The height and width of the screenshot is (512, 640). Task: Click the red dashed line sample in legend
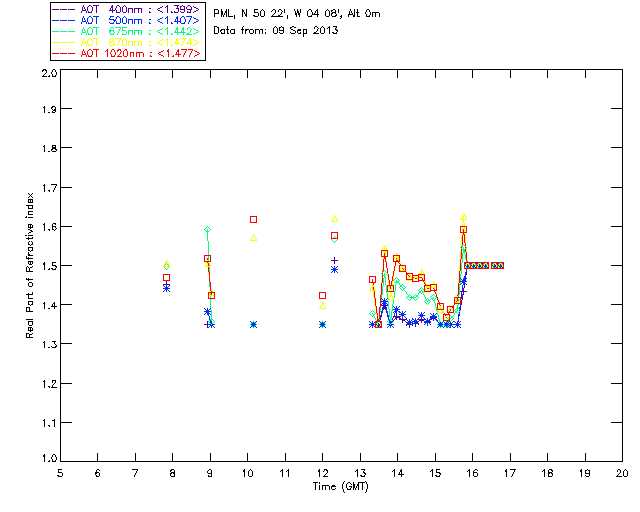pos(64,53)
